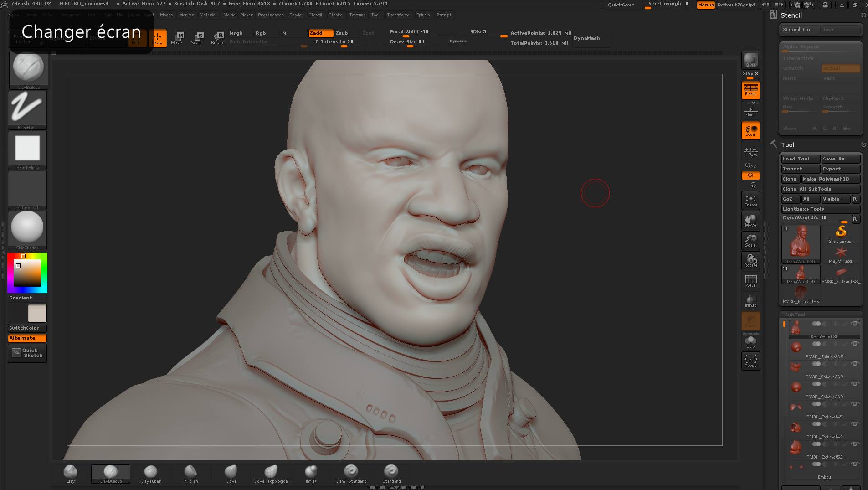Viewport: 868px width, 490px height.
Task: Select the Draw mode button
Action: click(x=158, y=38)
